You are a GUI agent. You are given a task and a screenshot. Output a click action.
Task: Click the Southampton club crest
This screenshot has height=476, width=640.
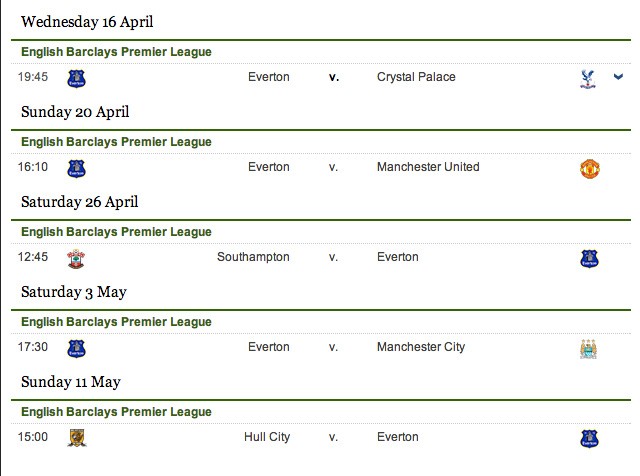[76, 259]
